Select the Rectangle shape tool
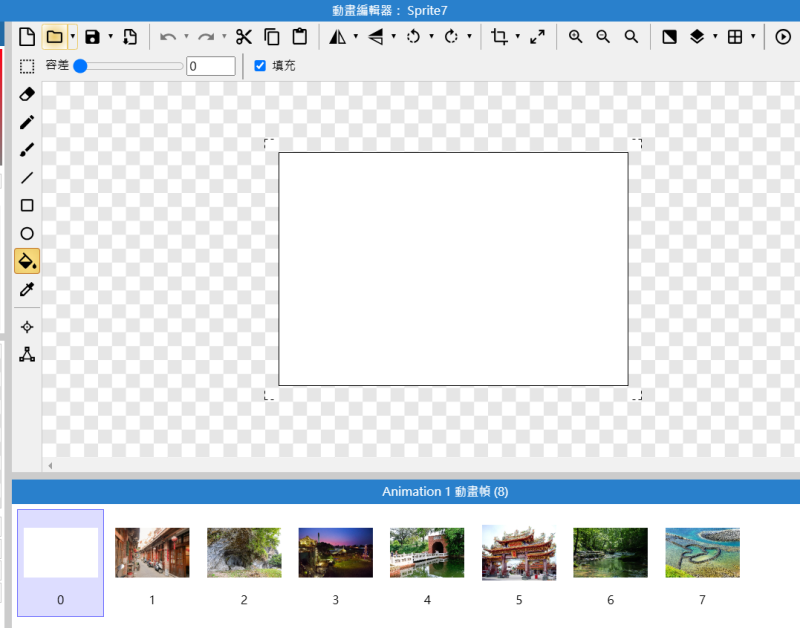The height and width of the screenshot is (628, 800). point(27,206)
